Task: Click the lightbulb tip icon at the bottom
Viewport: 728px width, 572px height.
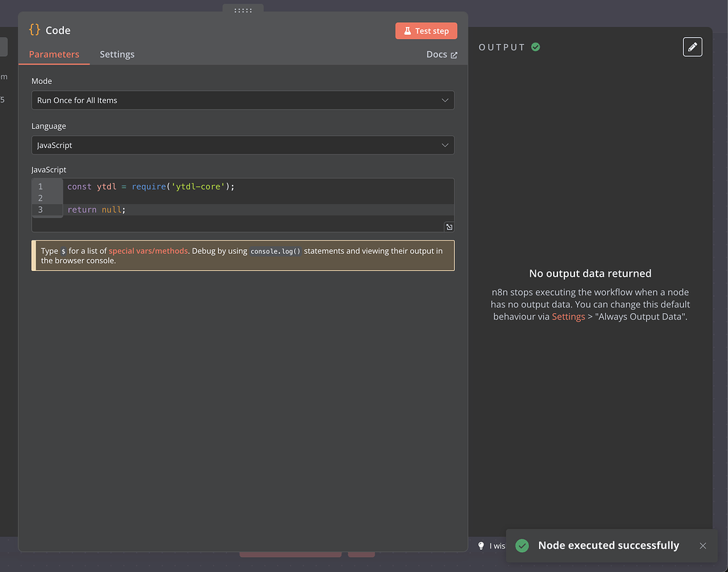Action: pos(481,546)
